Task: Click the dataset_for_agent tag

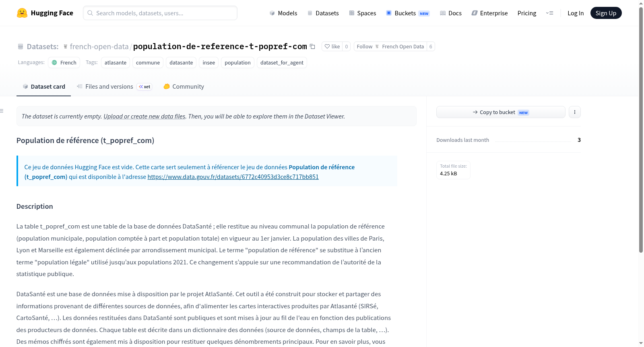Action: (x=282, y=62)
